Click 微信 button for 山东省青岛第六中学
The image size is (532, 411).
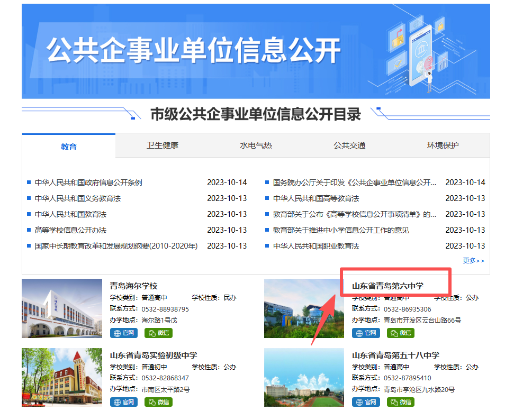tap(401, 333)
